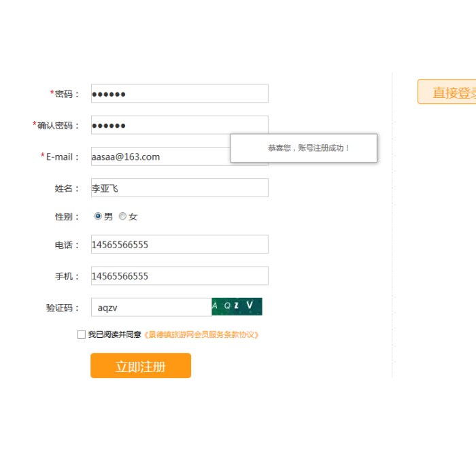Click the 手机 mobile number field

(180, 276)
